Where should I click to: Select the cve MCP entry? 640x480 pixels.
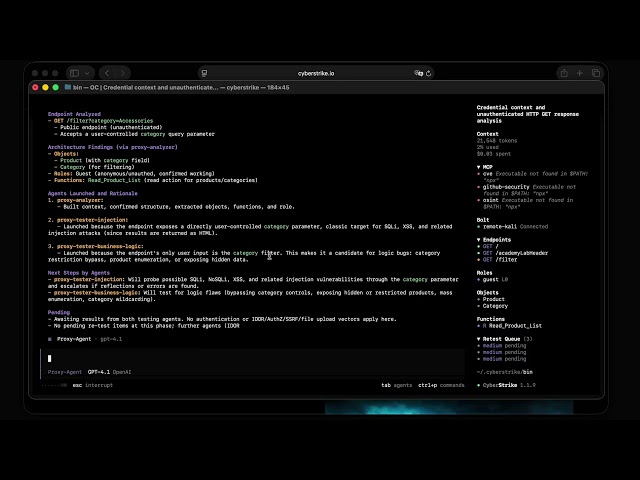pyautogui.click(x=532, y=177)
